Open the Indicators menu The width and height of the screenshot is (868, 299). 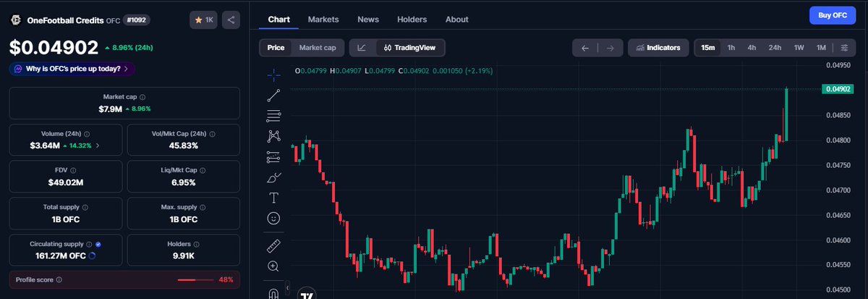[x=658, y=48]
